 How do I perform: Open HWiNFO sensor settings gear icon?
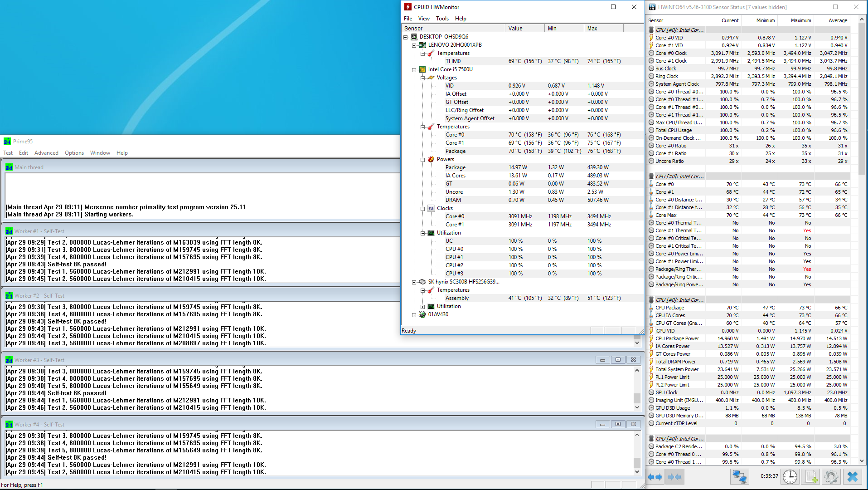831,477
